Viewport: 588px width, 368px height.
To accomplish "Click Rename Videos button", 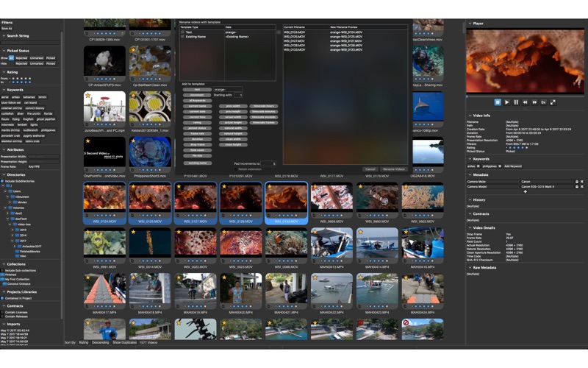I will (394, 169).
